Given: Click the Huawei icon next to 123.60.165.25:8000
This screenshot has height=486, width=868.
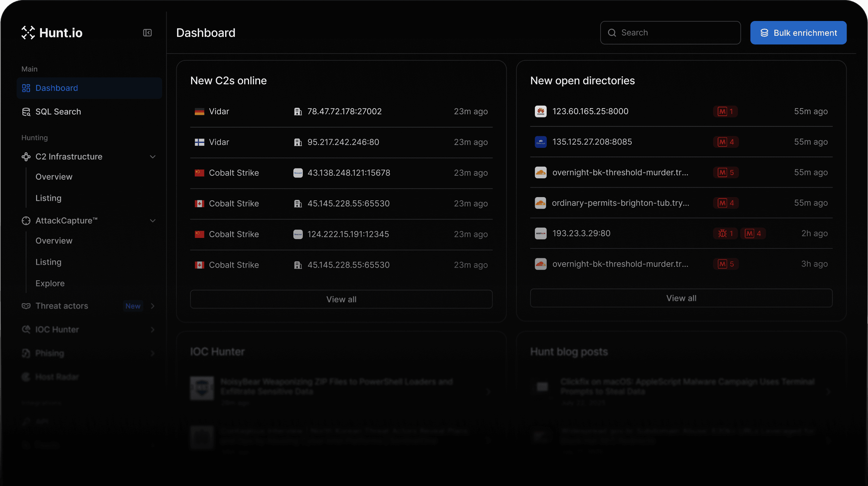Looking at the screenshot, I should pyautogui.click(x=541, y=111).
